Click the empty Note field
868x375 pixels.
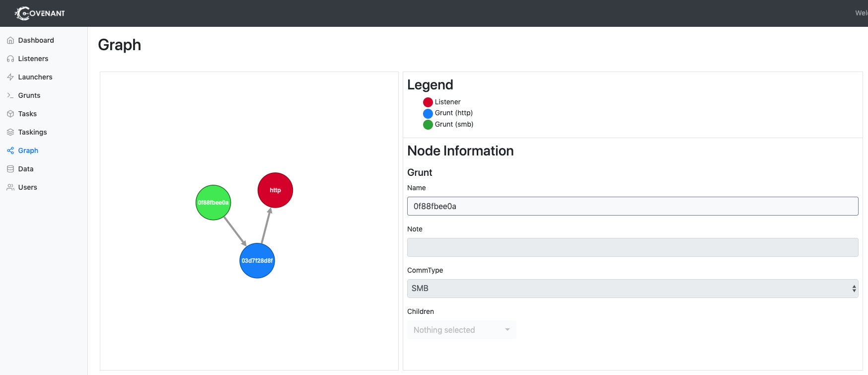pyautogui.click(x=633, y=247)
